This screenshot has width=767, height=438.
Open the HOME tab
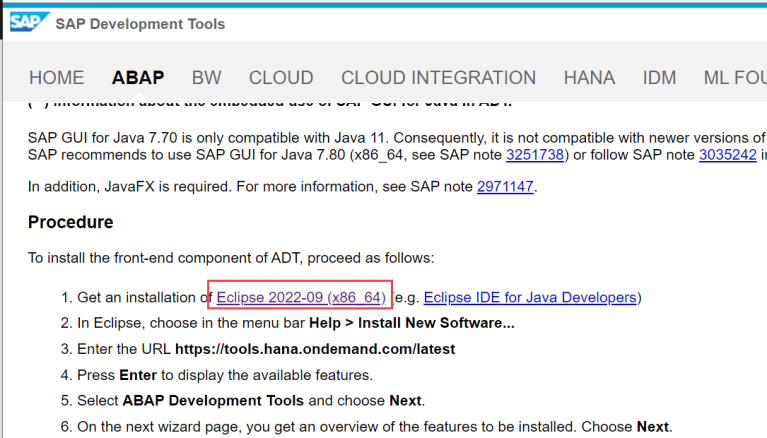point(57,78)
